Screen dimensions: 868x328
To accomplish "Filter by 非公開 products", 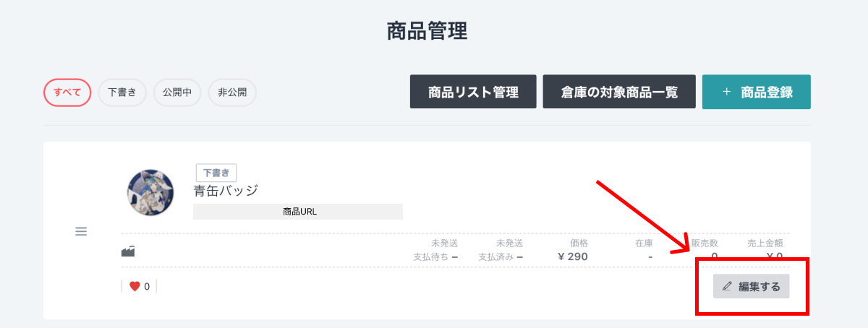I will (232, 92).
